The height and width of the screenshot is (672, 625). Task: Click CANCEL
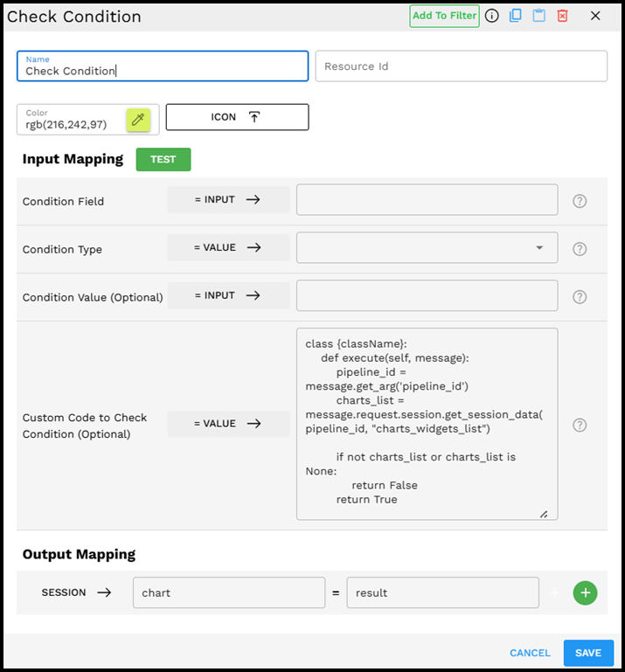click(x=530, y=653)
